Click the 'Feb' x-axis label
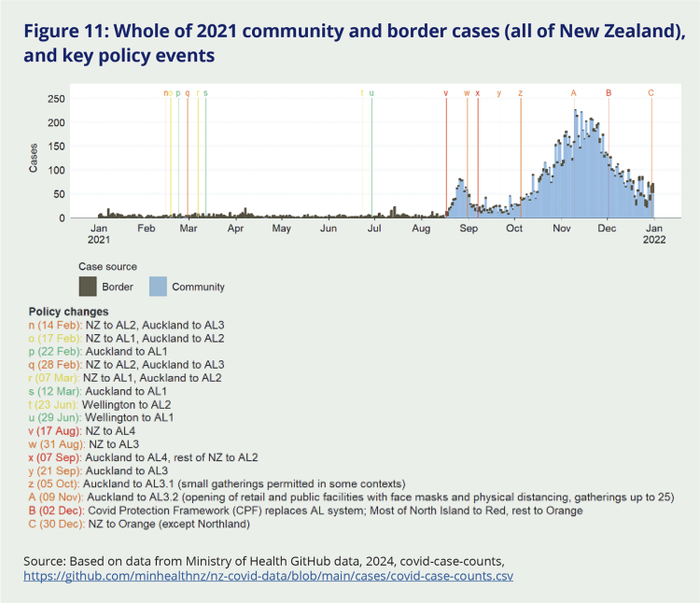The image size is (700, 603). tap(146, 228)
